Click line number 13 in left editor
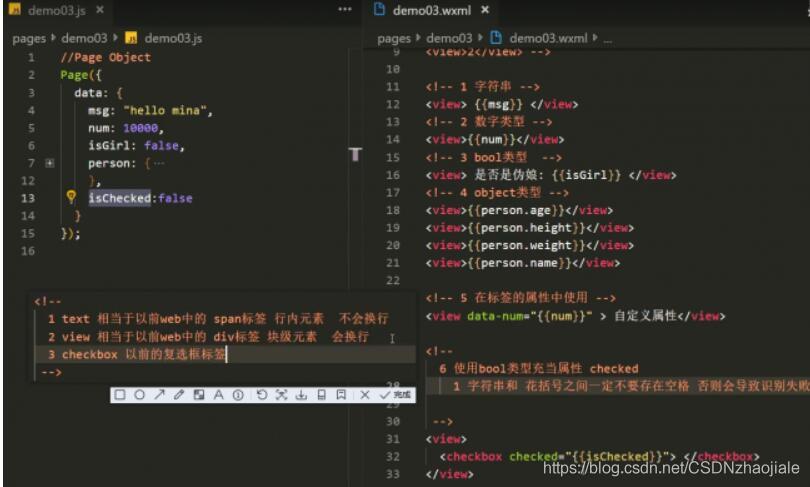 tap(28, 198)
